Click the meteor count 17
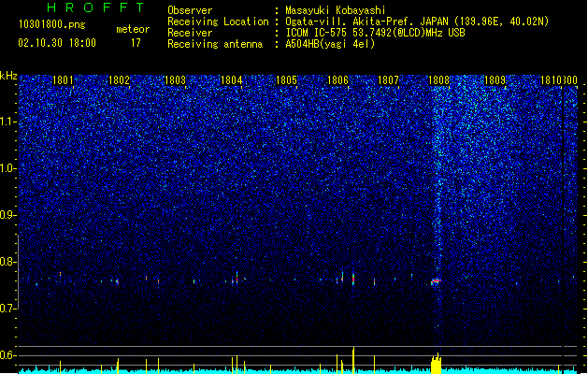Viewport: 588px width, 374px height. pyautogui.click(x=136, y=43)
